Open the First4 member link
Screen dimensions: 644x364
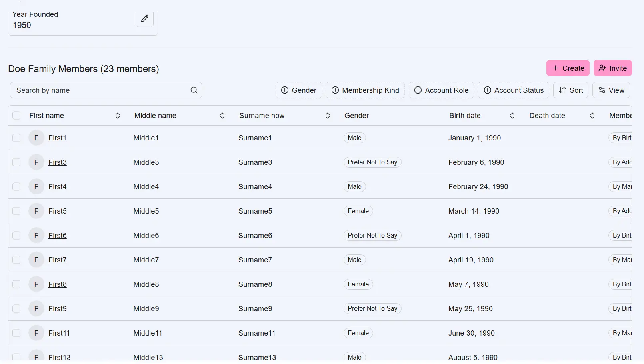58,187
